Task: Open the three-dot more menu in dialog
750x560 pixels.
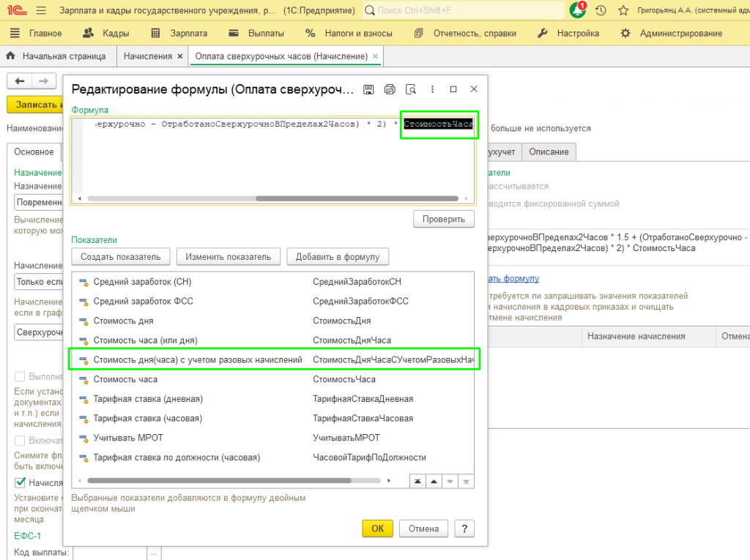Action: [432, 89]
